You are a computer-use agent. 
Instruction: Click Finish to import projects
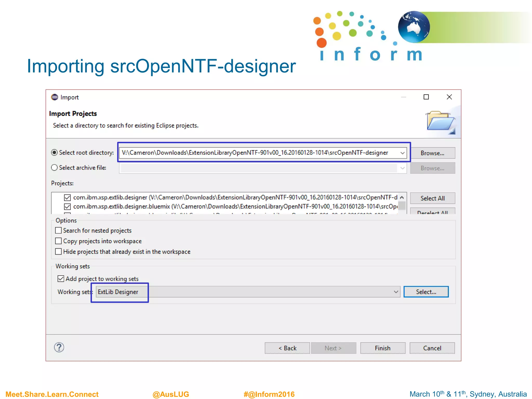tap(382, 348)
